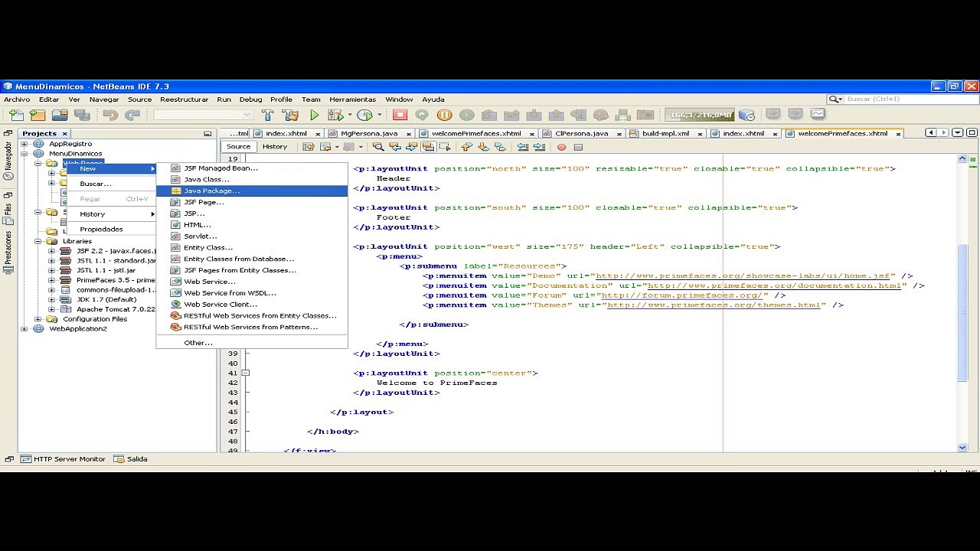Click editor Find Selection magnifier icon
The height and width of the screenshot is (551, 980).
377,147
